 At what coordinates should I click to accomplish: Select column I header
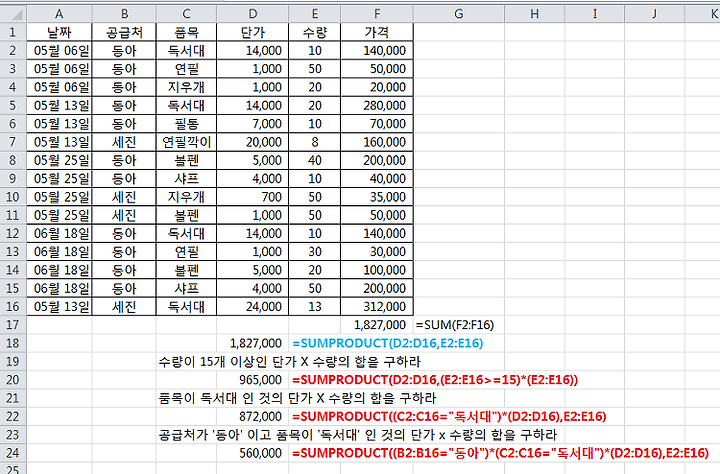coord(595,14)
